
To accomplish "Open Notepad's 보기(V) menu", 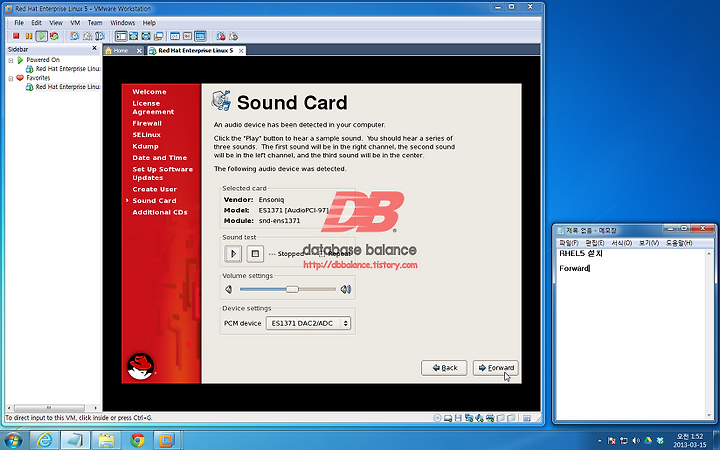I will tap(648, 243).
